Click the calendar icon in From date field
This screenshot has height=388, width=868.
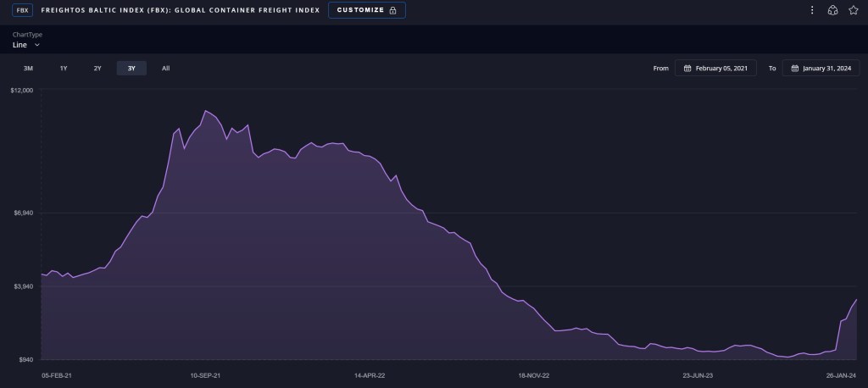pos(687,68)
